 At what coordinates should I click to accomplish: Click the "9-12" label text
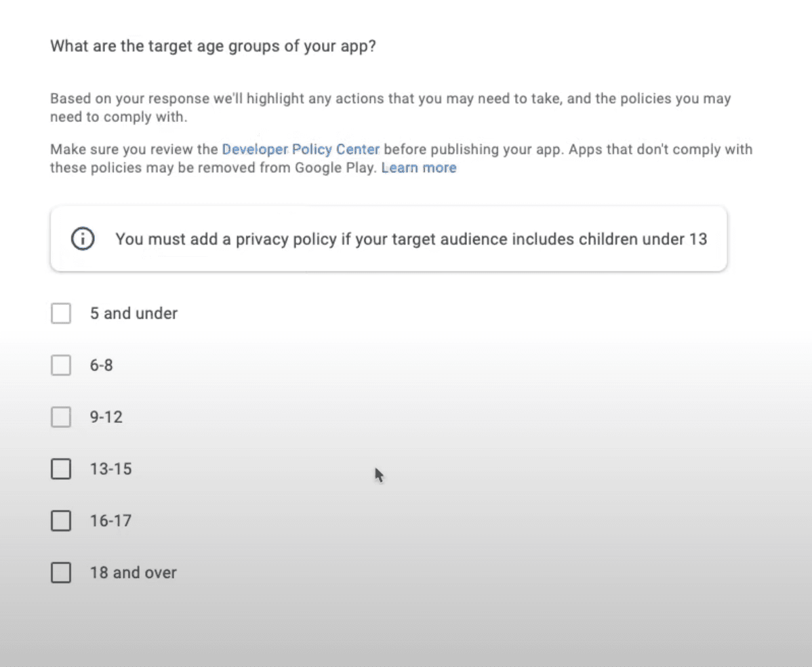(x=106, y=417)
